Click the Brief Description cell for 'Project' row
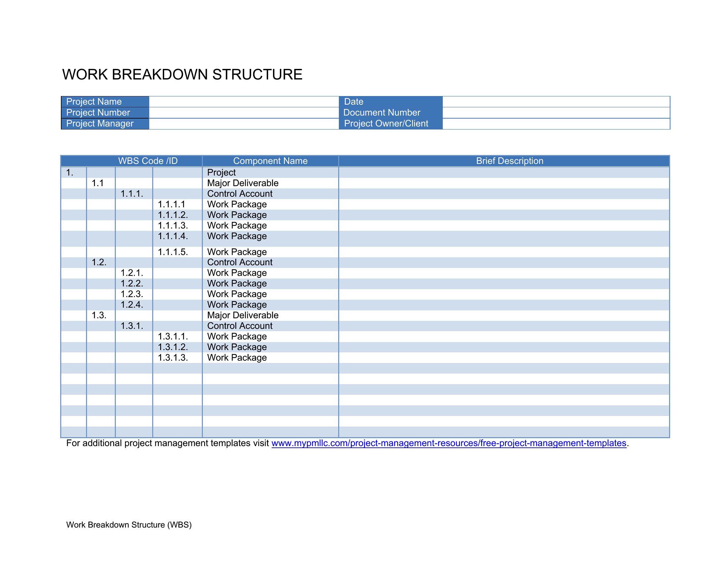The image size is (728, 563). point(504,173)
